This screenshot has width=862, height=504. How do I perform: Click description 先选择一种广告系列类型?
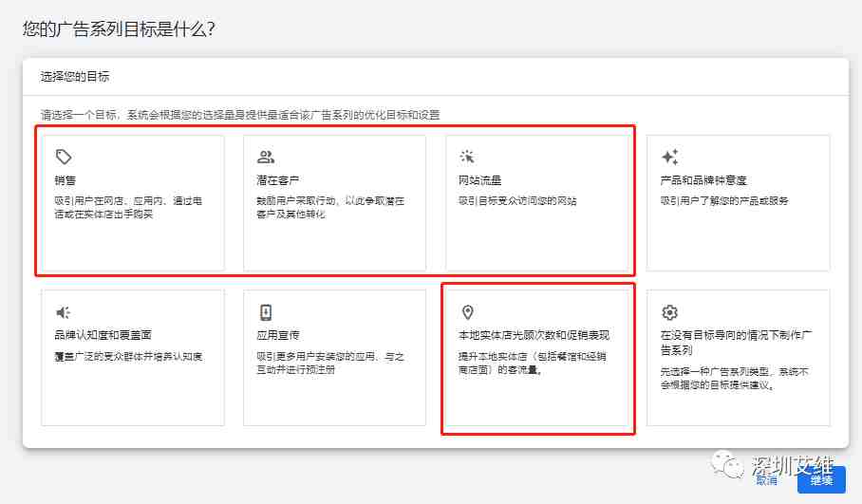[x=735, y=378]
